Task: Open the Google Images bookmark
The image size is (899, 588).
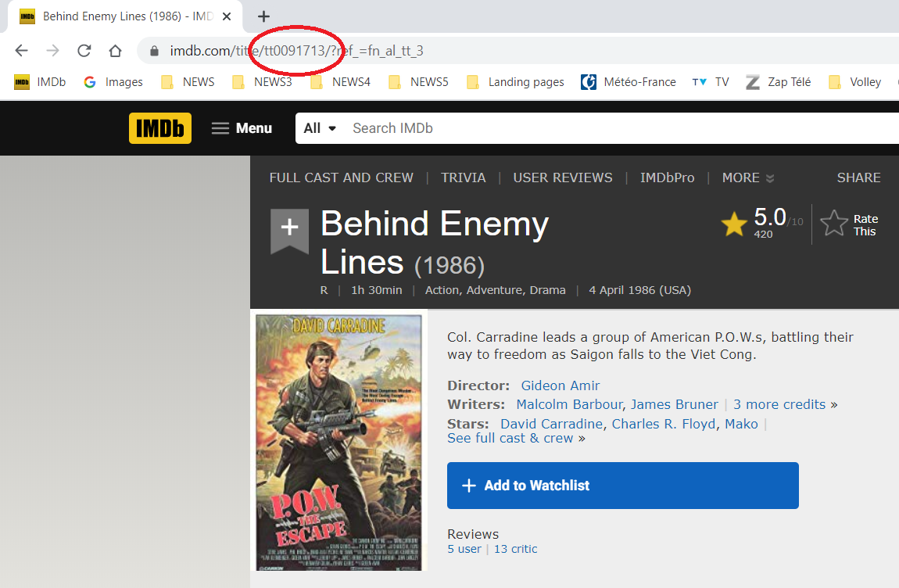Action: (x=113, y=82)
